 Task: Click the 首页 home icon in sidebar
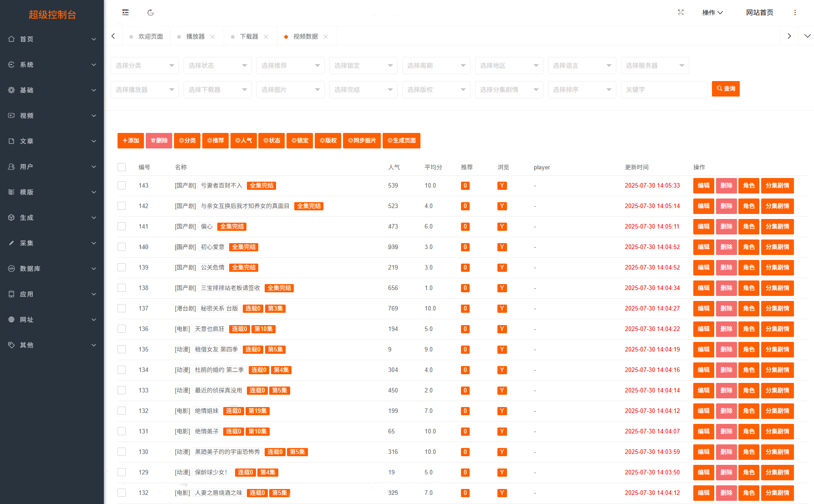point(11,39)
